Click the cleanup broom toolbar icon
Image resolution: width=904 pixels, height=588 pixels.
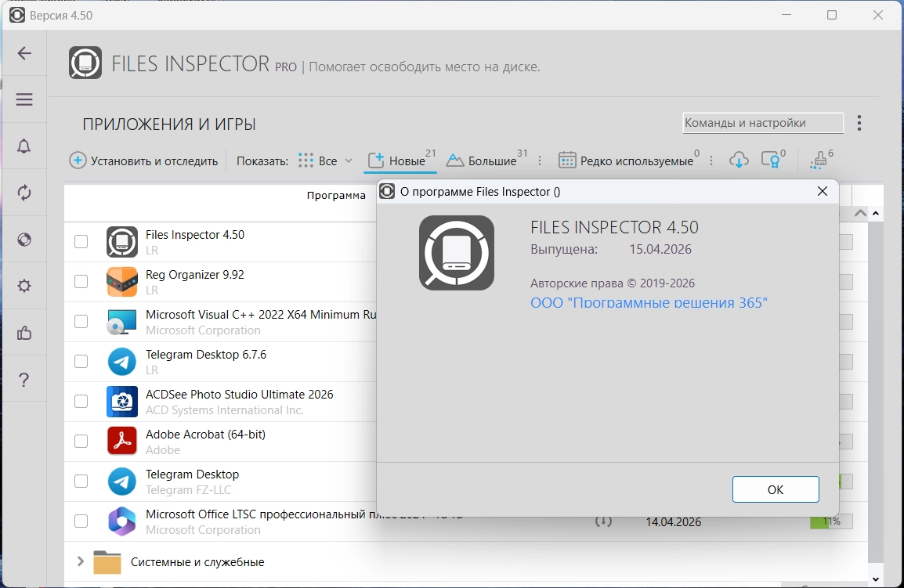(818, 161)
